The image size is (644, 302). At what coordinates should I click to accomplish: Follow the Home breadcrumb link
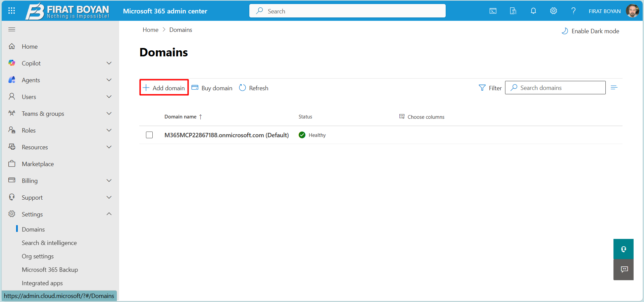pyautogui.click(x=150, y=30)
